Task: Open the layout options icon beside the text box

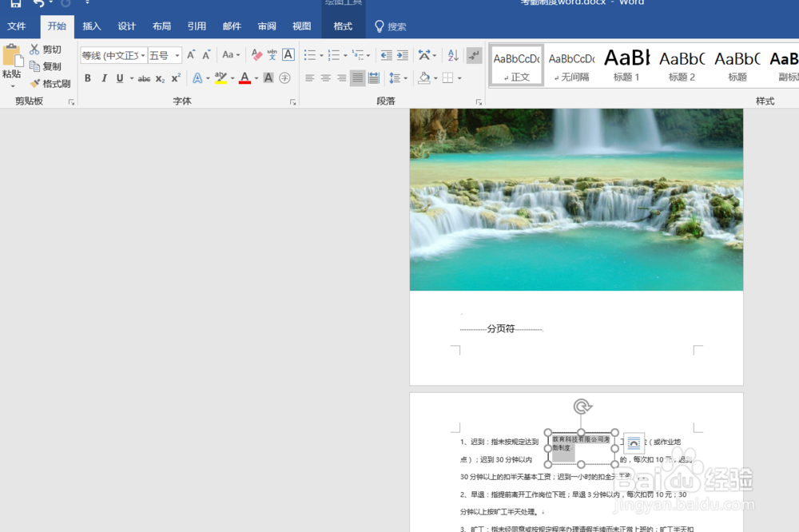Action: [634, 443]
